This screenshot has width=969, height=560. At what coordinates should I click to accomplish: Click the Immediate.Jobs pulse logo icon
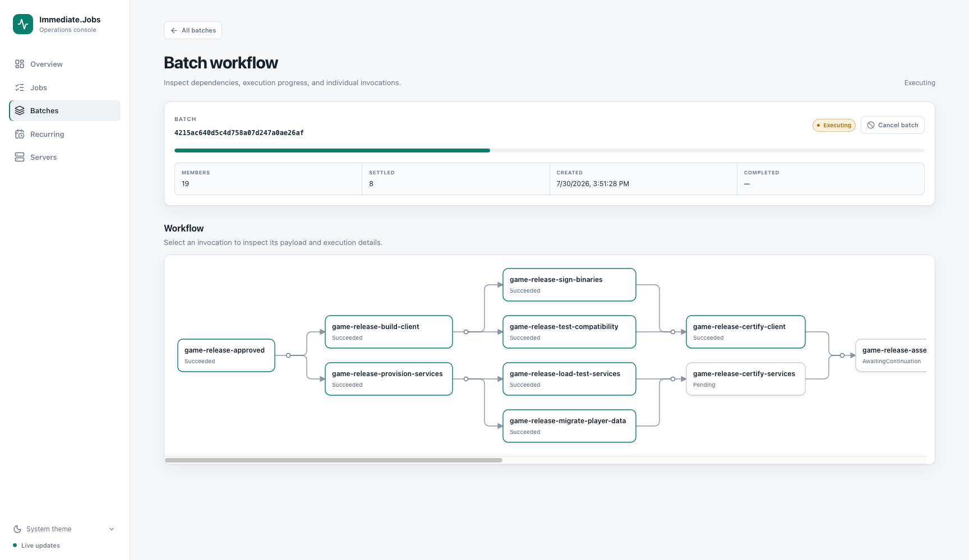[23, 24]
